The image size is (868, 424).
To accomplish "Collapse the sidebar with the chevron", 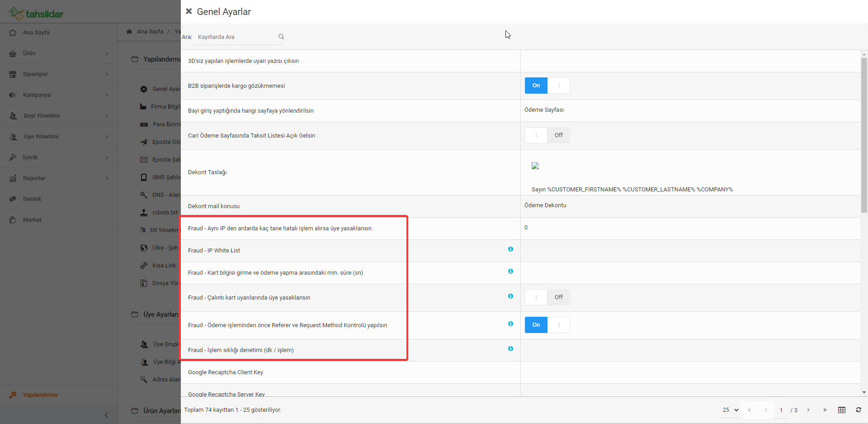I will point(106,415).
